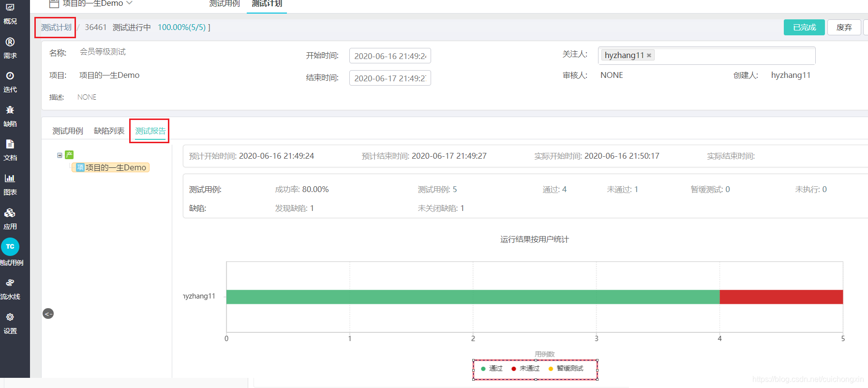Click the plan name 会员等级测试
868x388 pixels.
click(103, 52)
